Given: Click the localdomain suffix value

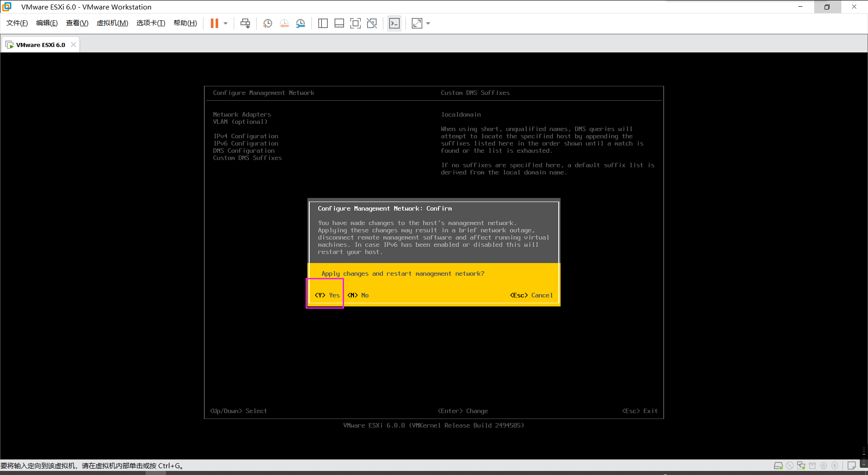Looking at the screenshot, I should pos(461,114).
